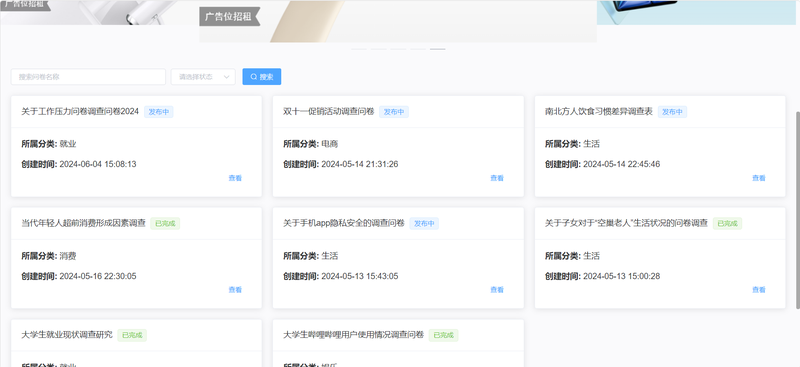This screenshot has height=367, width=800.
Task: Click 发布中 tag on 双十一促销活动调查问卷
Action: 394,112
